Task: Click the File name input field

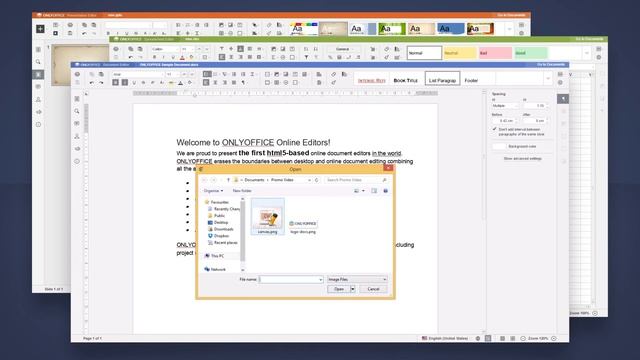Action: point(291,279)
